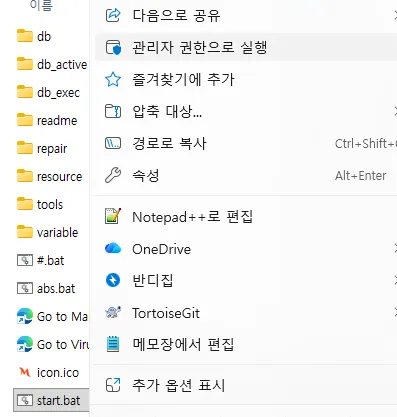This screenshot has width=397, height=417.
Task: Click the readme folder icon
Action: (x=25, y=120)
